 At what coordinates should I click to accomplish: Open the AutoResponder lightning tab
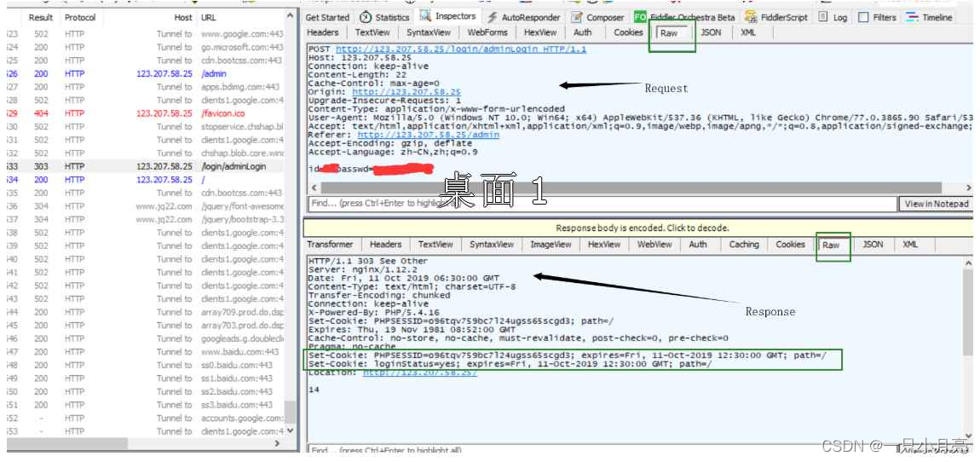click(524, 17)
